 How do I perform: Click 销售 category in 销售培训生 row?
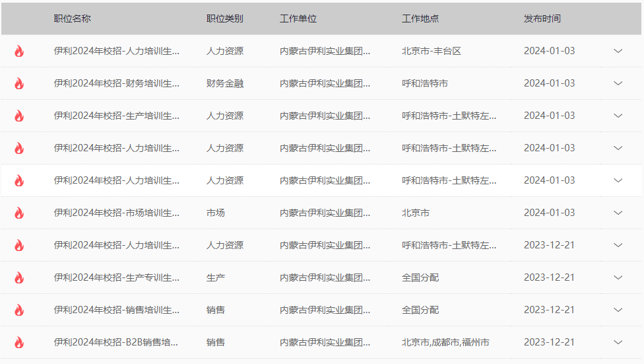216,310
